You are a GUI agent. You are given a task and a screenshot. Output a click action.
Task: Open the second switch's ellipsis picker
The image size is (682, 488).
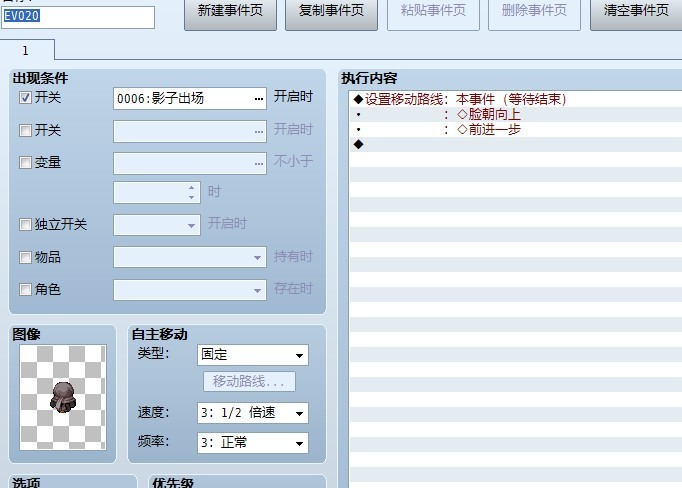click(259, 131)
